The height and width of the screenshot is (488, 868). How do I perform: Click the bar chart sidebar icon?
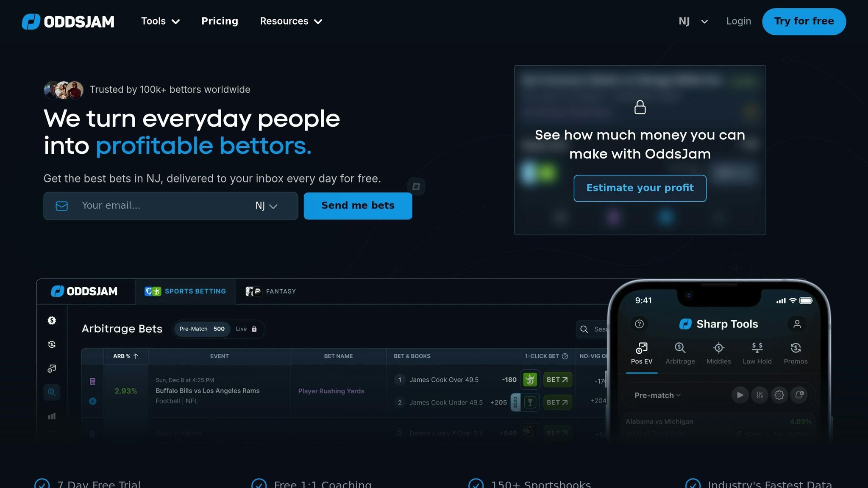pos(52,416)
